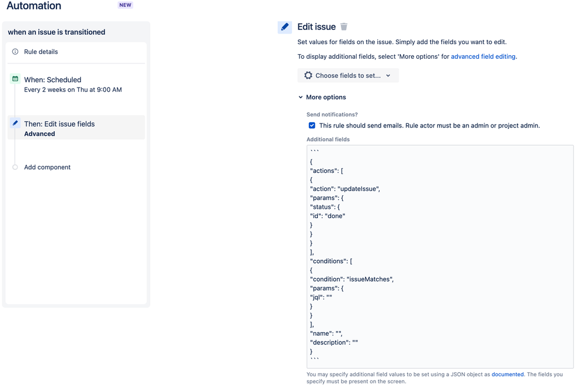Click the NEW badge beside Automation
588x391 pixels.
point(125,5)
